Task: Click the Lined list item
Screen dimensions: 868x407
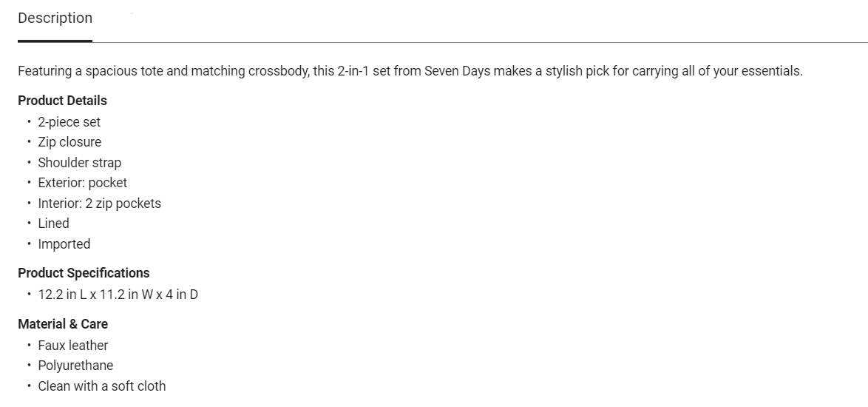Action: tap(53, 223)
